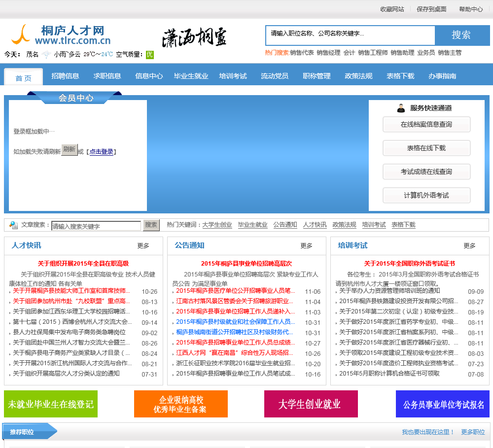Focus the job keyword search field
This screenshot has width=493, height=448.
350,34
